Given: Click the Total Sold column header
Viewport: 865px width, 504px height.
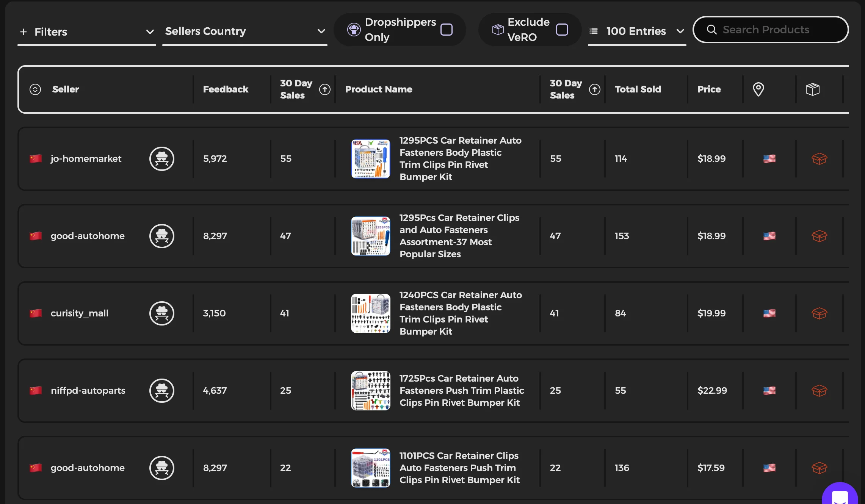Looking at the screenshot, I should [x=638, y=89].
